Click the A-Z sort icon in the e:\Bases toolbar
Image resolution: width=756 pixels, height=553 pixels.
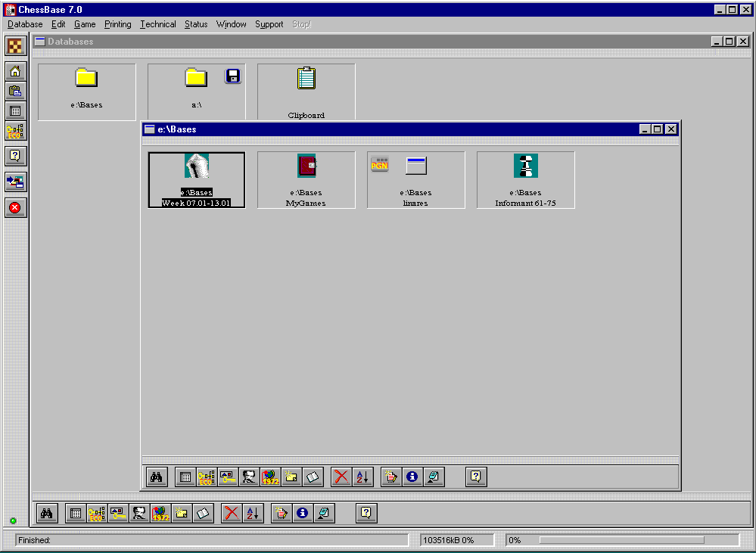(x=362, y=477)
